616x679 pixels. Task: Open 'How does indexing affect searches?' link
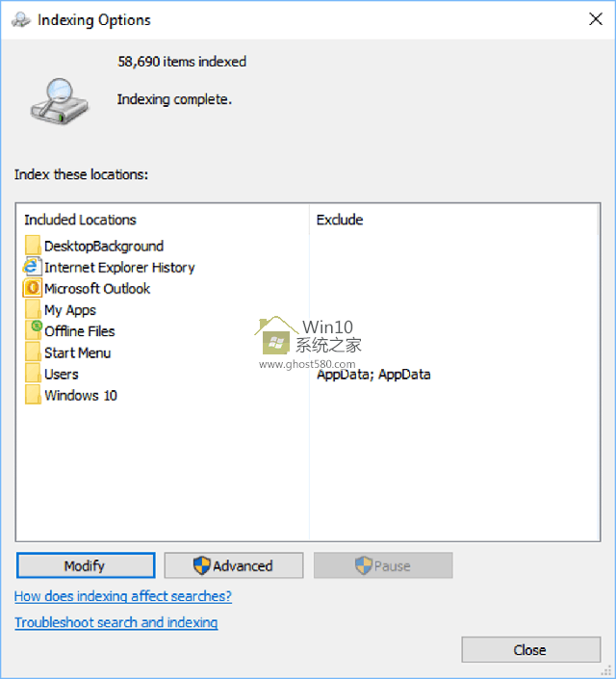tap(123, 596)
